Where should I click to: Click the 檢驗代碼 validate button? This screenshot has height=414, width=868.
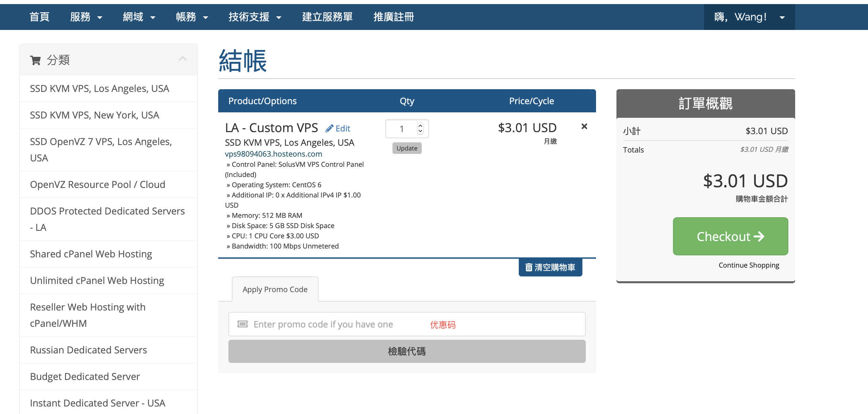407,351
